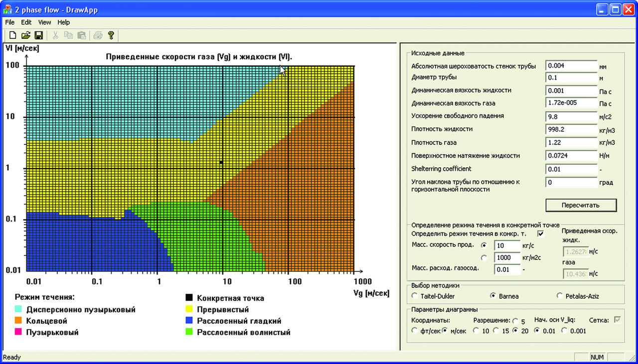This screenshot has height=364, width=638.
Task: Select the Taitel-Dukler method
Action: click(x=414, y=296)
